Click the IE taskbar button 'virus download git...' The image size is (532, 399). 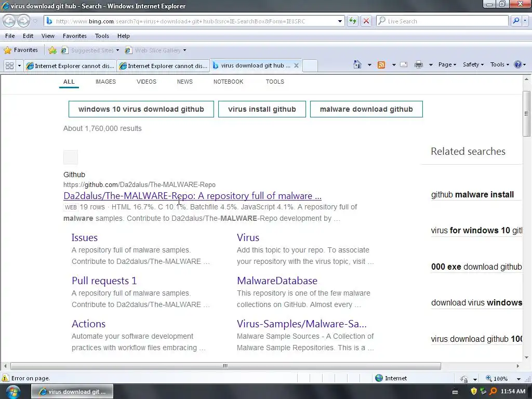(72, 392)
